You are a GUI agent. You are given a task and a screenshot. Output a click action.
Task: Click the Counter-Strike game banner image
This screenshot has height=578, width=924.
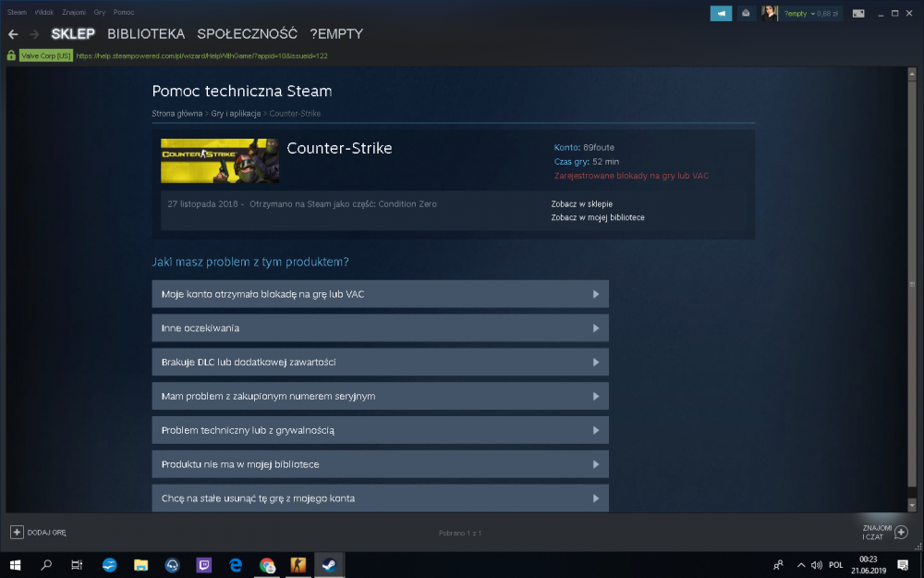[x=220, y=160]
